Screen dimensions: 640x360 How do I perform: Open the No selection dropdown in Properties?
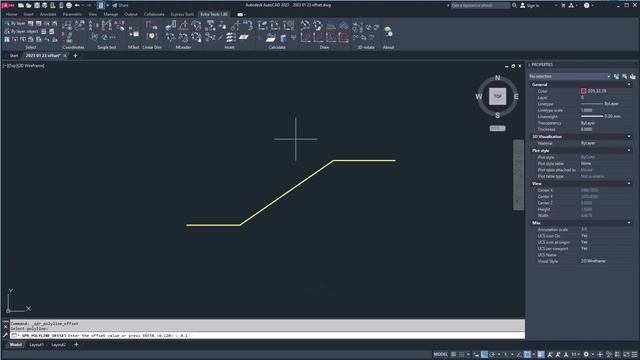tap(569, 76)
